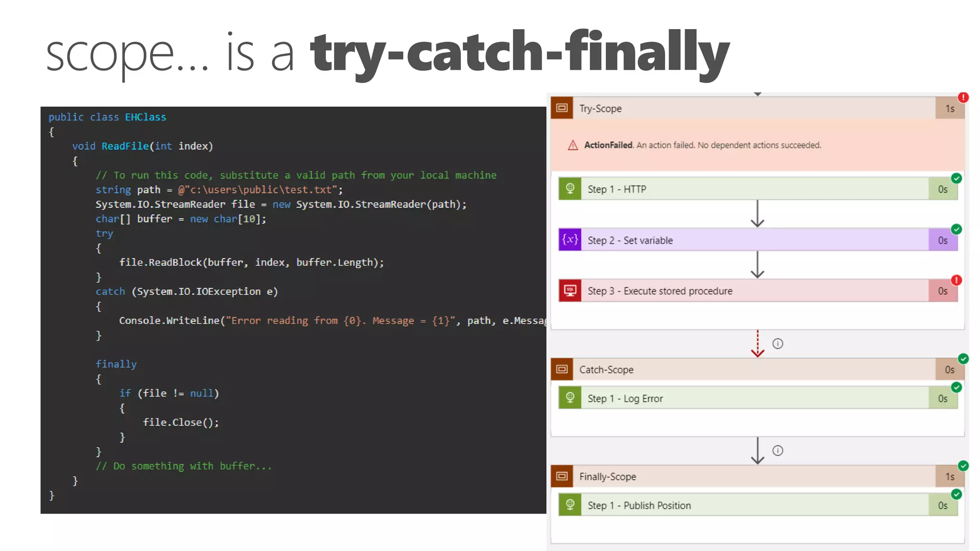Click info icon above Catch-Scope
Image resolution: width=980 pixels, height=551 pixels.
click(x=778, y=343)
